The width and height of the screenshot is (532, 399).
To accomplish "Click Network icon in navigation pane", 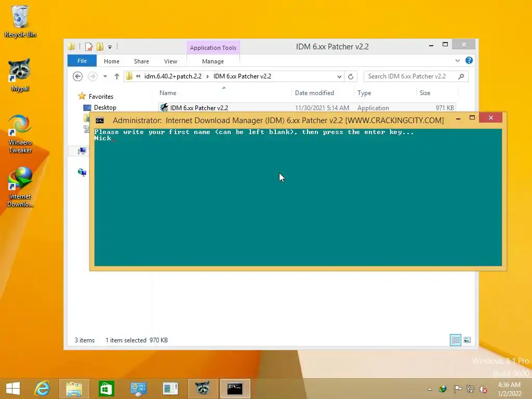I will [82, 172].
